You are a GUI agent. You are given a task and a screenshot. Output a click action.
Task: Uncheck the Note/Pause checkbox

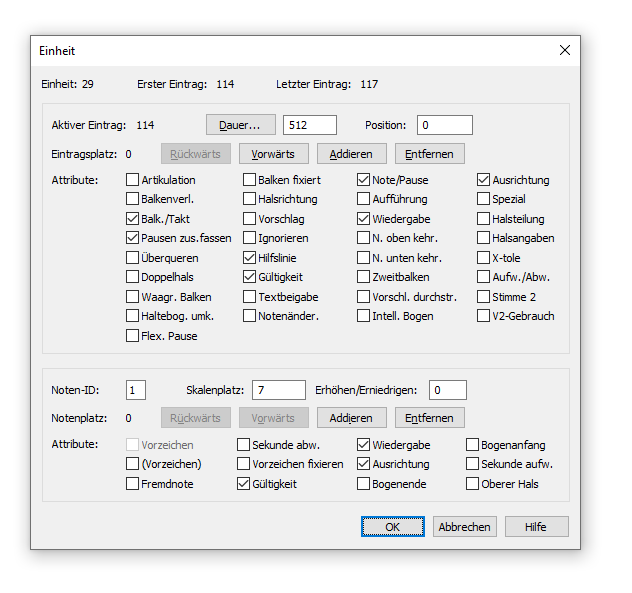pos(363,180)
